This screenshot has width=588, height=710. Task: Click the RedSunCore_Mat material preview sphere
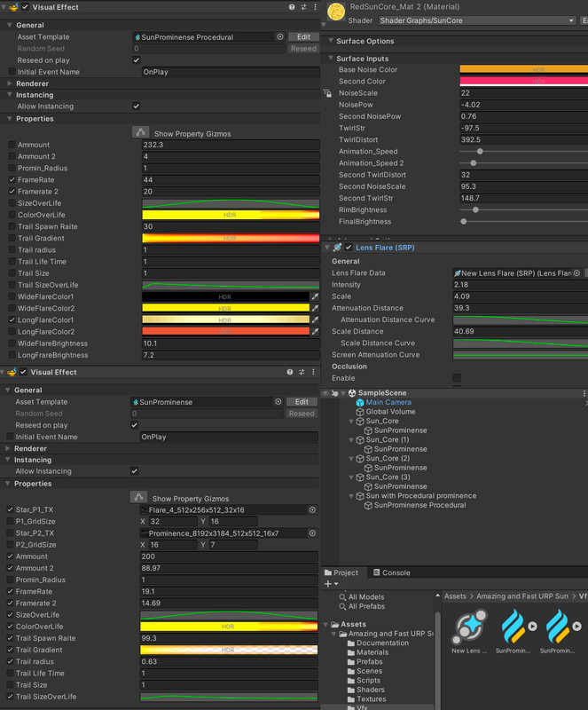pyautogui.click(x=336, y=12)
